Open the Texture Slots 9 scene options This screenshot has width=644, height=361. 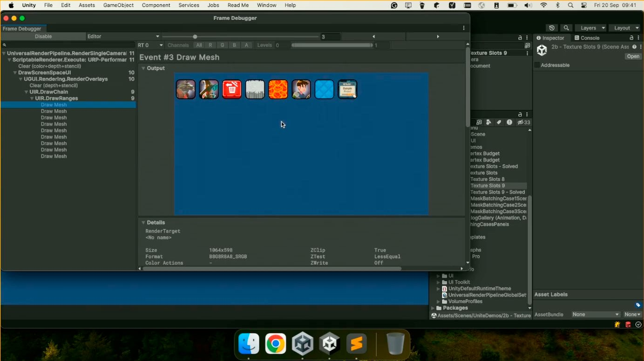pyautogui.click(x=527, y=53)
